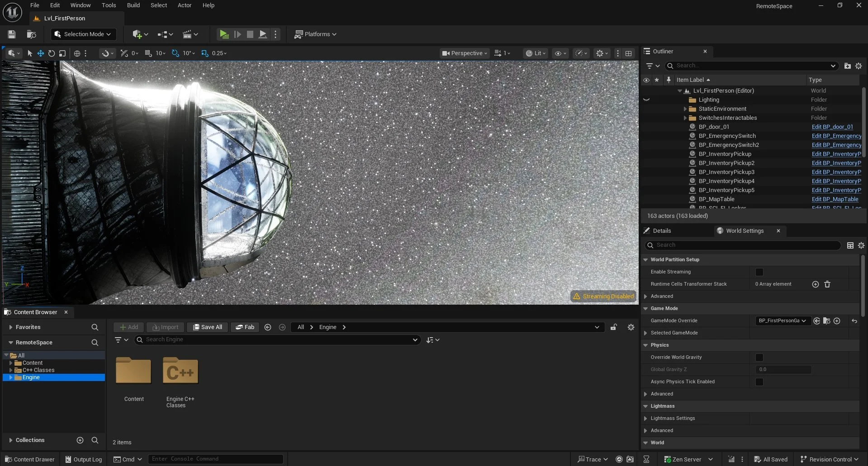Select the C++ Classes tree item
868x466 pixels.
(x=38, y=370)
